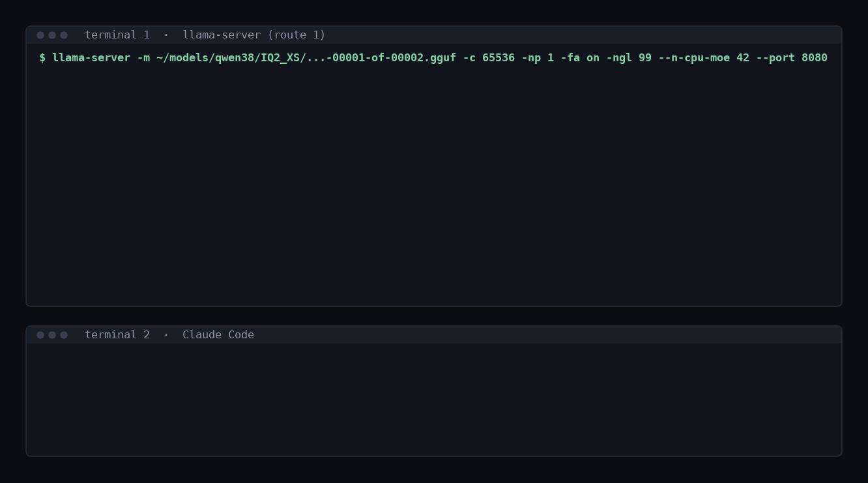868x483 pixels.
Task: Click the model path ending in "00001-of-00002.gguf"
Action: coord(306,58)
